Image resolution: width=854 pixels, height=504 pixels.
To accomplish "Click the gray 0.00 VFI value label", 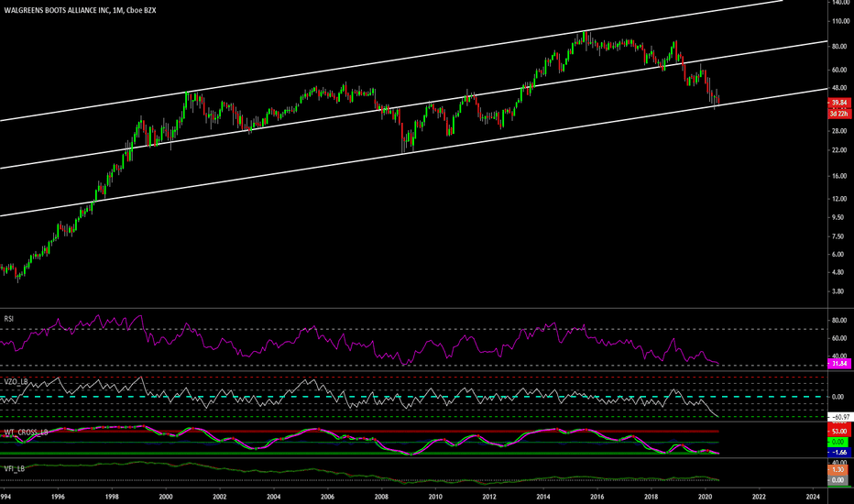I will pyautogui.click(x=838, y=480).
